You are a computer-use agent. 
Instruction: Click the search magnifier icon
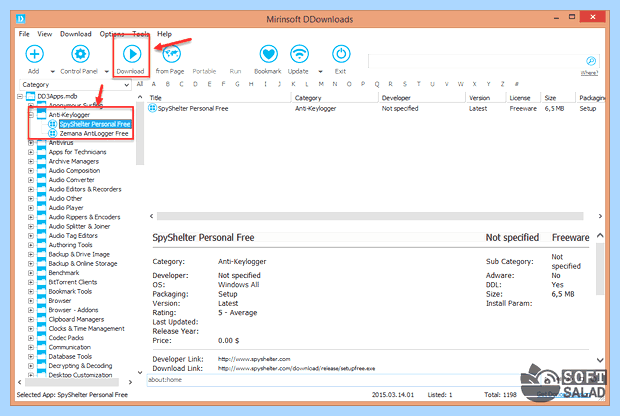[591, 61]
